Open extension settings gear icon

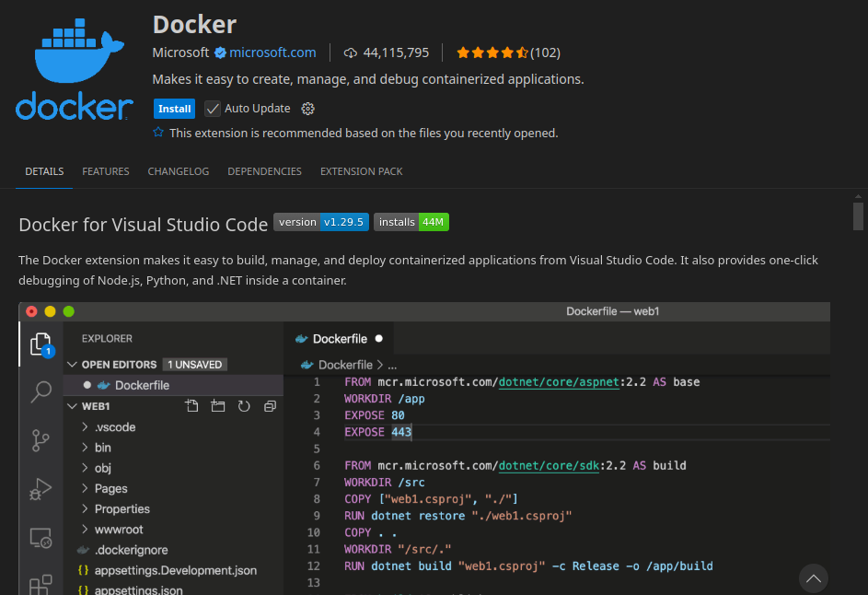pos(308,109)
